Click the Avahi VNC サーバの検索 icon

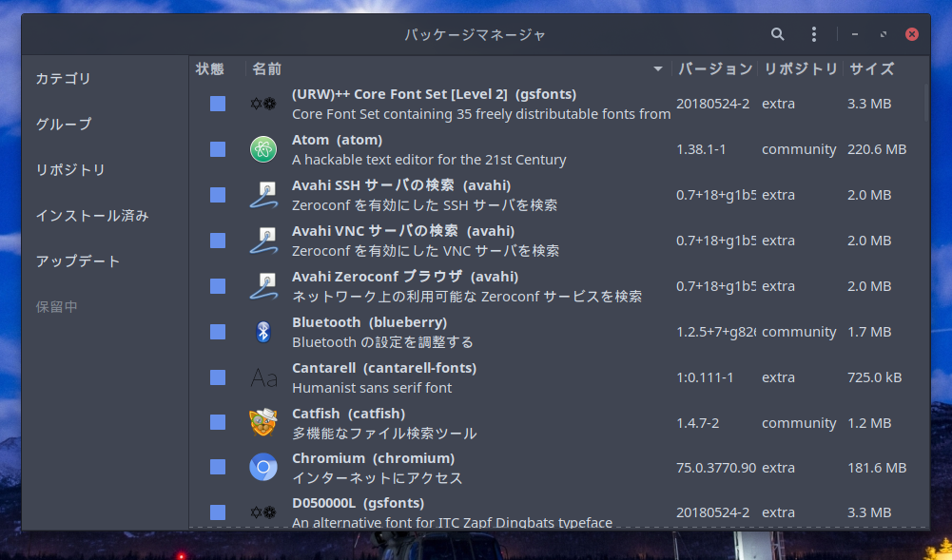click(x=263, y=241)
